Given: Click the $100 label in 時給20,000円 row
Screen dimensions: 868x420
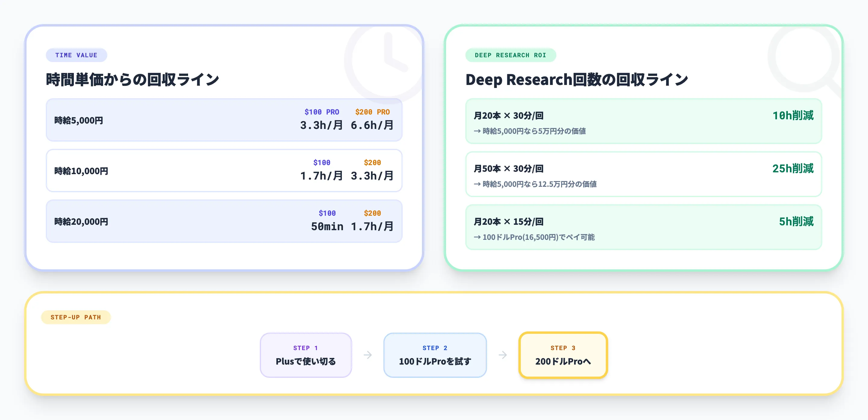Looking at the screenshot, I should 327,213.
